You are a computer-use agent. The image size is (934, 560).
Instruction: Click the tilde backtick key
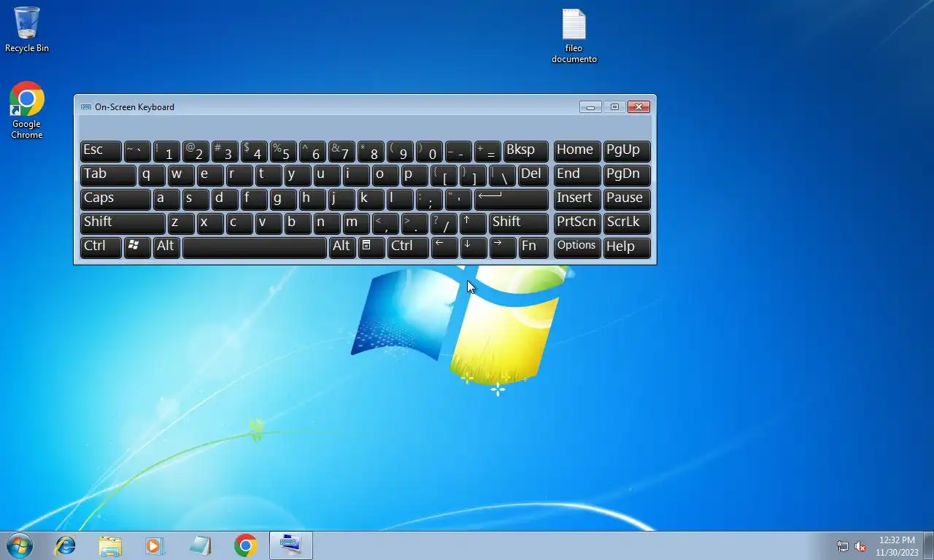point(137,151)
